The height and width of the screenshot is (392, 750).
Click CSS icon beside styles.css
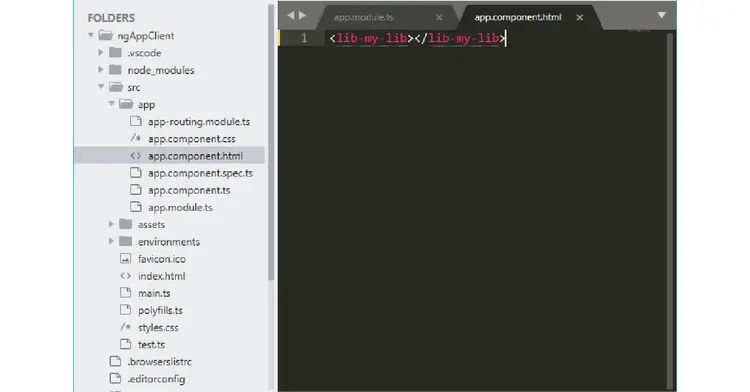pyautogui.click(x=125, y=327)
